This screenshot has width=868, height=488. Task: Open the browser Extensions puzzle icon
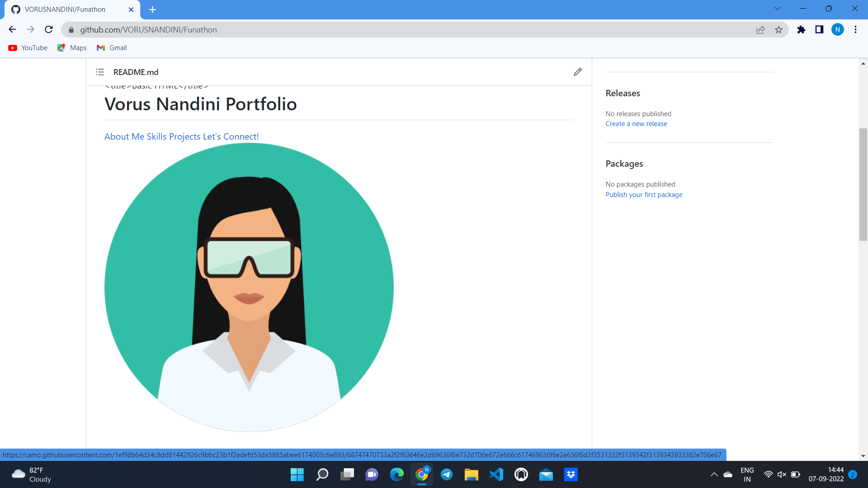[801, 30]
